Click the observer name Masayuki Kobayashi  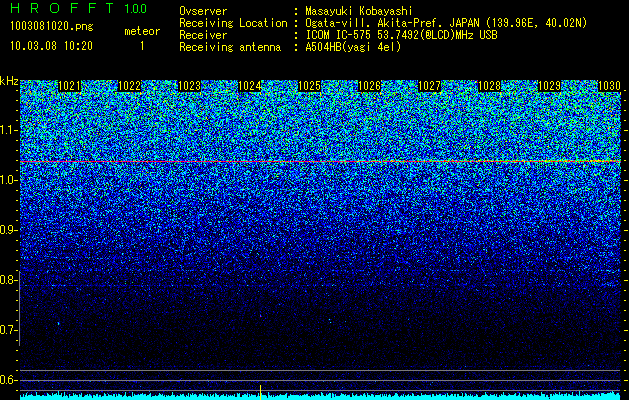359,11
